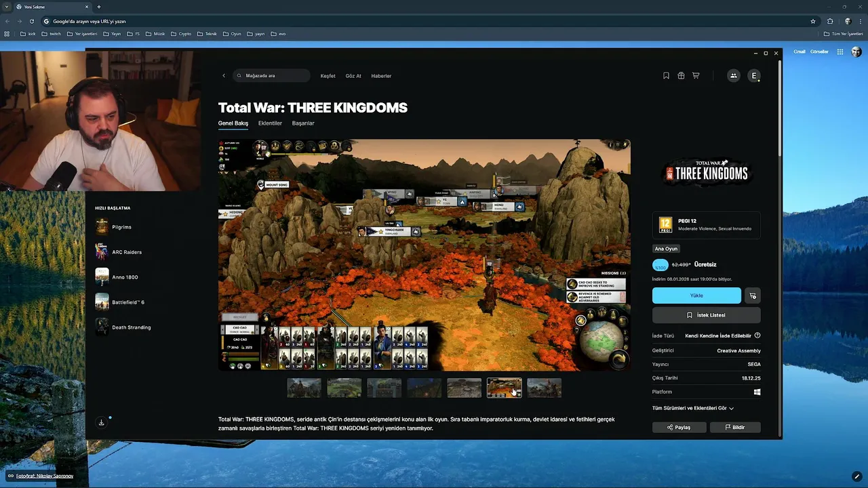
Task: Open Google account avatar in Chrome page
Action: click(856, 52)
